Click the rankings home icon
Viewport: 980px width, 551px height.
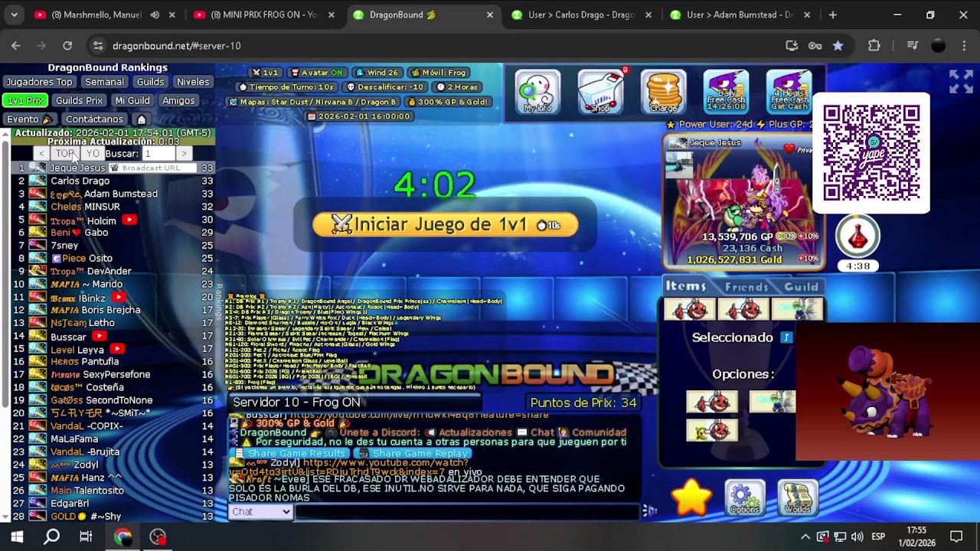point(141,119)
